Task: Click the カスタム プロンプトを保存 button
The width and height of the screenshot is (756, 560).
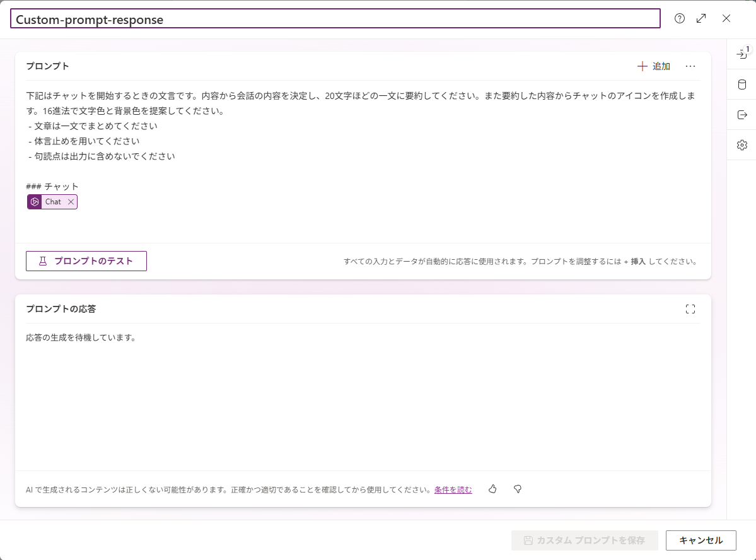Action: [584, 540]
